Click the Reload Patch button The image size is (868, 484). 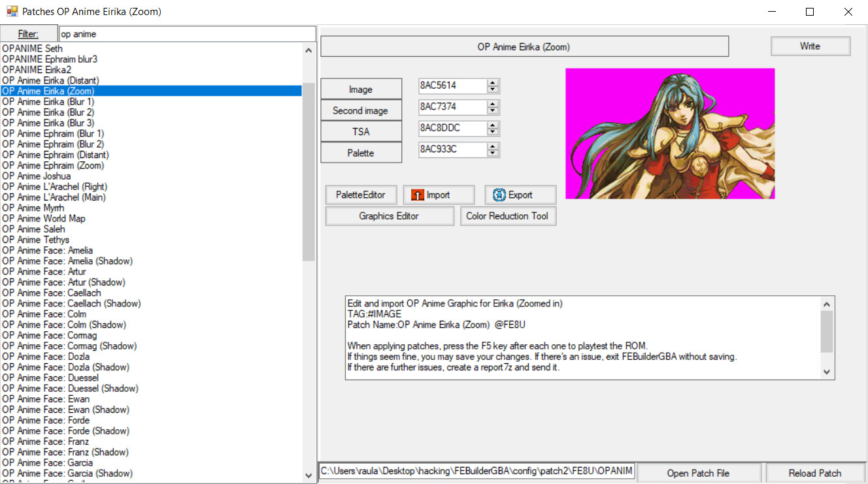click(815, 473)
